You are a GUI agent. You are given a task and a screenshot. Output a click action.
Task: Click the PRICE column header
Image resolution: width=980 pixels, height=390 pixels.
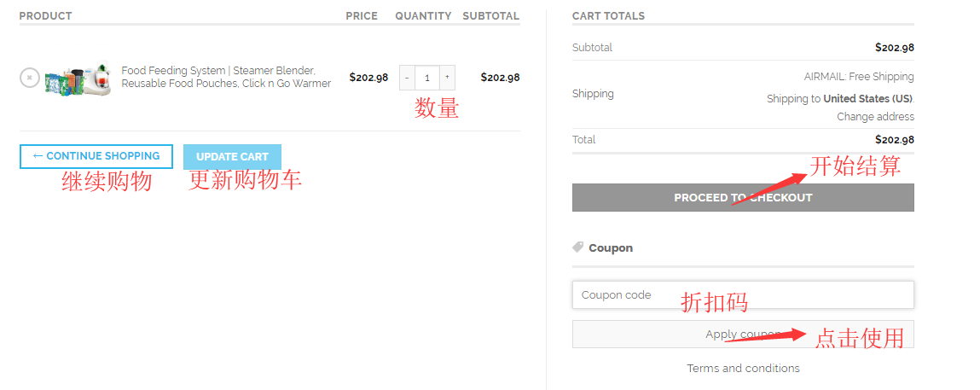pyautogui.click(x=362, y=16)
